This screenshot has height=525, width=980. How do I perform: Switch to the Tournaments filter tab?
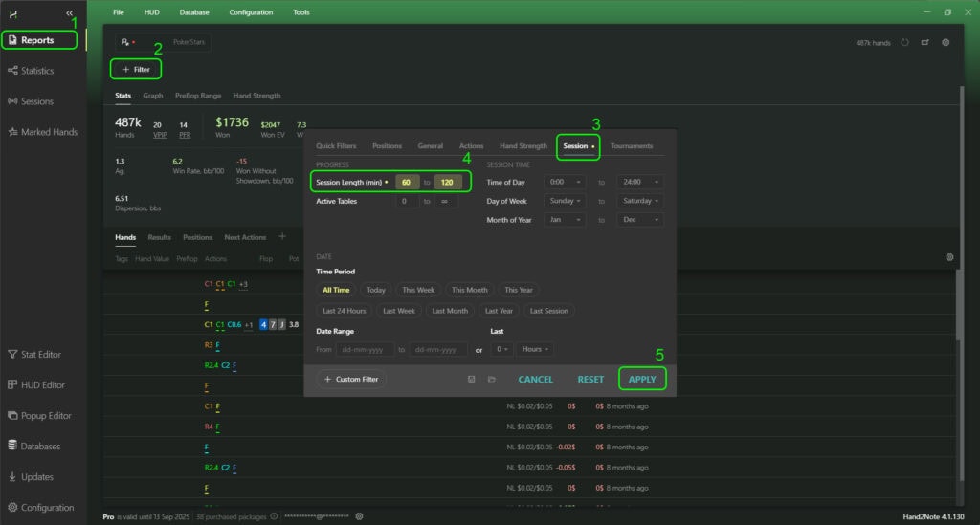[632, 146]
